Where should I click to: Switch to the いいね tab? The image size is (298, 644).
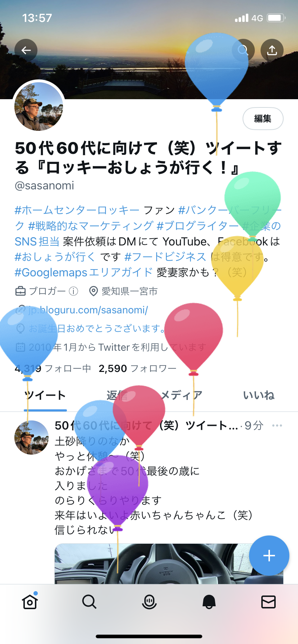[x=259, y=395]
